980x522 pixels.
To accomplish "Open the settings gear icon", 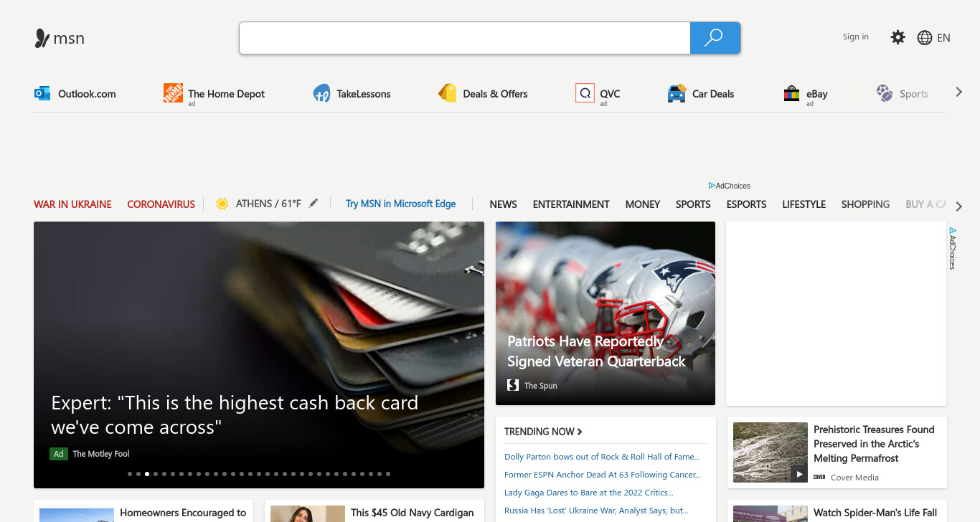I will click(897, 37).
